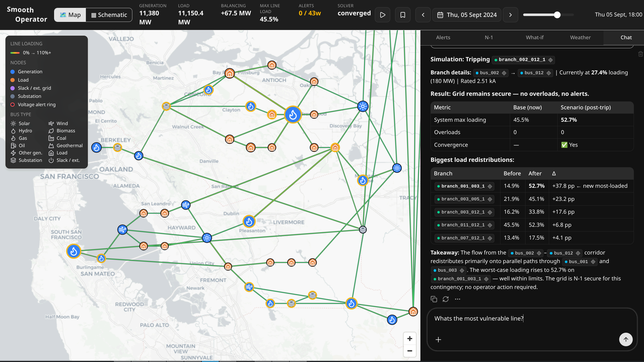Open the N-1 tab
The image size is (644, 362).
coord(489,37)
